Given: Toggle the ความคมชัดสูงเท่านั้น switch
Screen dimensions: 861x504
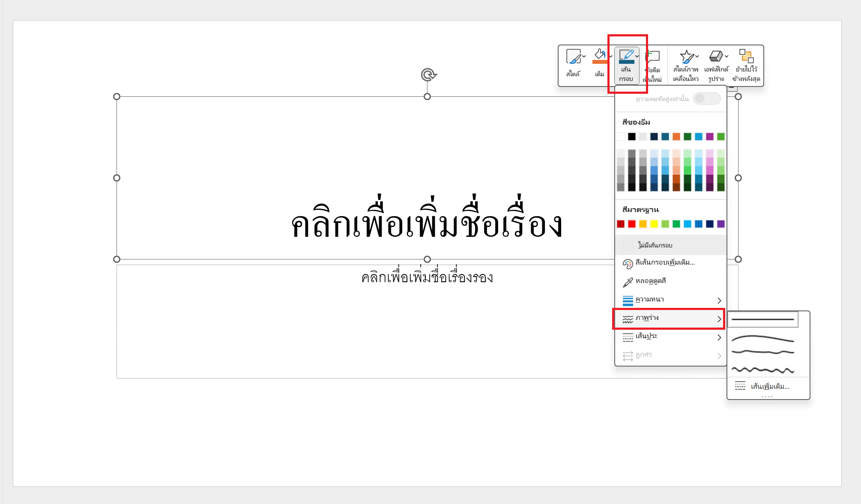Looking at the screenshot, I should 706,98.
